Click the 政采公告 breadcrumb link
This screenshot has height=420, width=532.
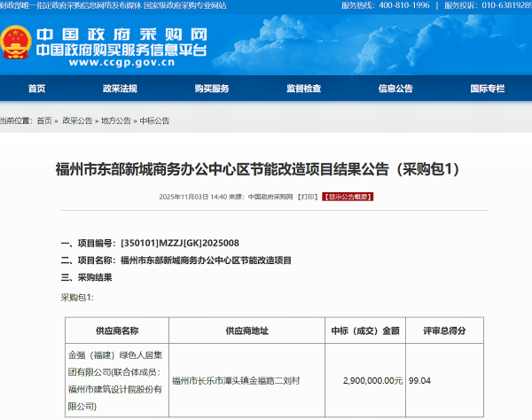click(x=77, y=121)
